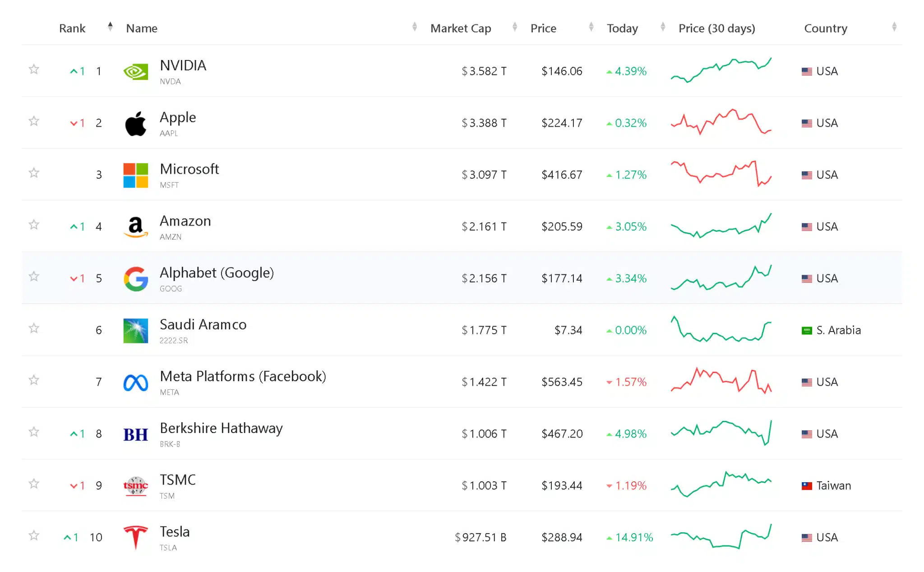The height and width of the screenshot is (572, 924).
Task: Select the Rank column header
Action: [x=72, y=28]
